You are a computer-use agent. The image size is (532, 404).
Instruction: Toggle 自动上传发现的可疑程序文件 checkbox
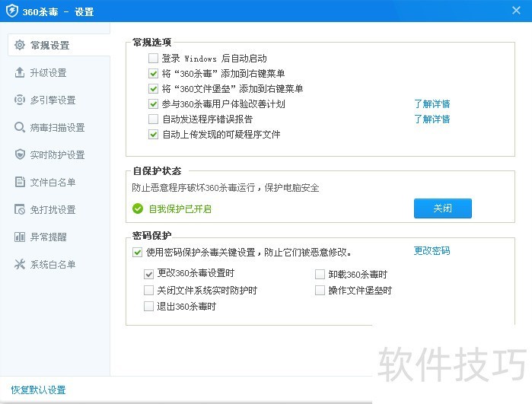coord(153,135)
